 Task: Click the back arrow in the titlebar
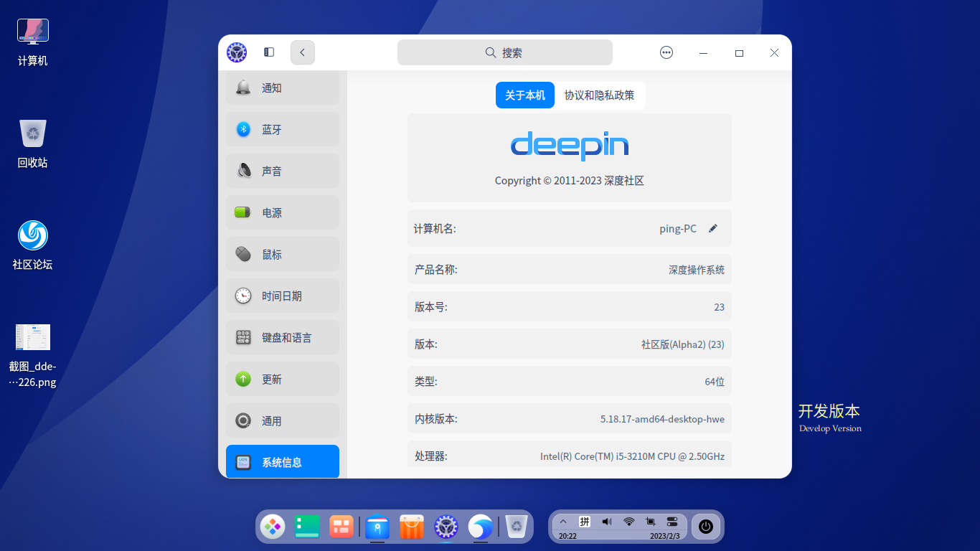pyautogui.click(x=302, y=52)
